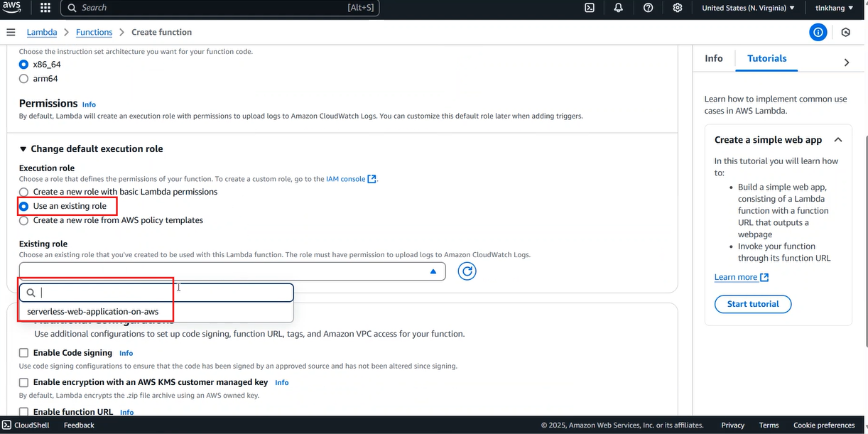The image size is (868, 434).
Task: Switch to the Tutorials tab
Action: point(767,58)
